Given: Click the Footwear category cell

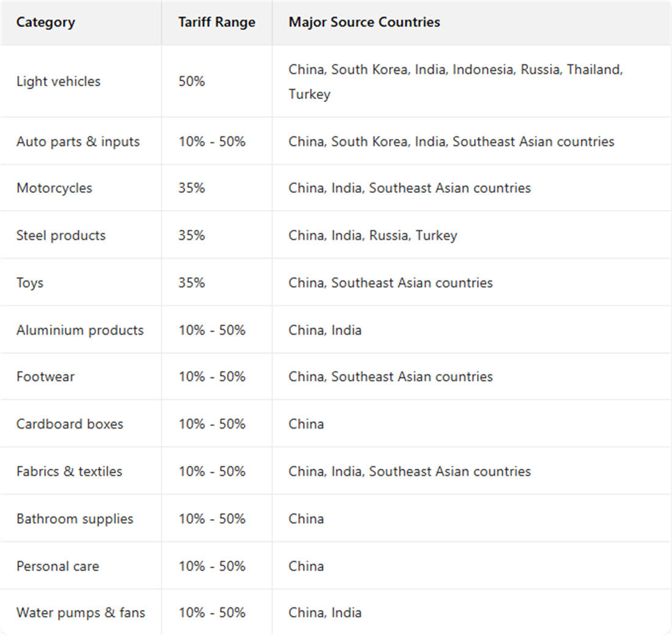Looking at the screenshot, I should coord(46,377).
